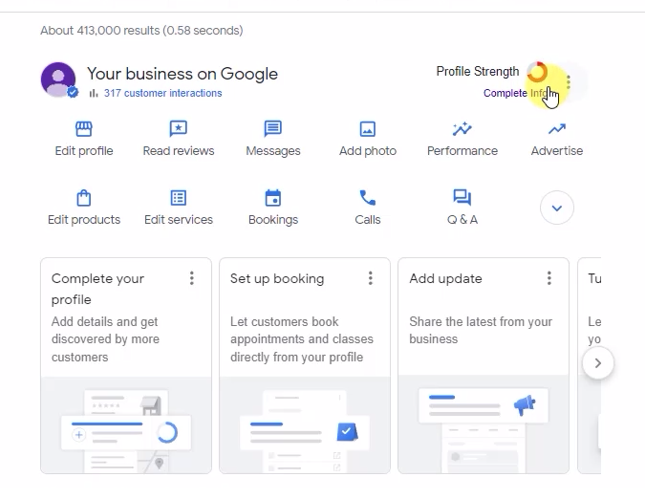Open the Performance sparkle chart icon
Image resolution: width=645 pixels, height=488 pixels.
(x=462, y=129)
